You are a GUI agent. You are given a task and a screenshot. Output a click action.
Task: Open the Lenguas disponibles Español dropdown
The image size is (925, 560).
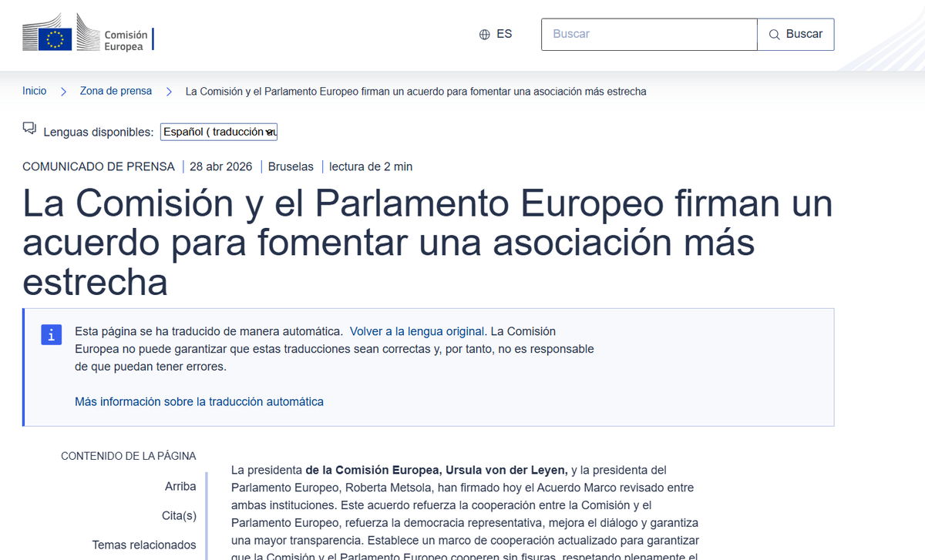(x=219, y=132)
